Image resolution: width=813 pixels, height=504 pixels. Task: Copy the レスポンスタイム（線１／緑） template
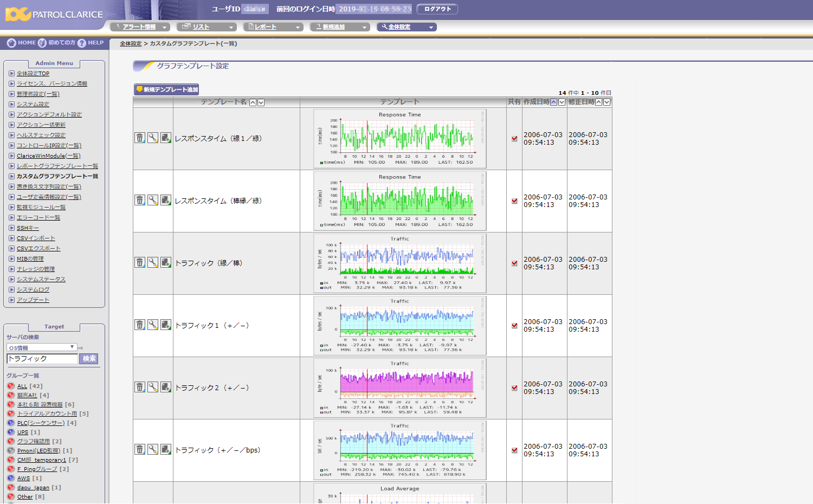166,138
